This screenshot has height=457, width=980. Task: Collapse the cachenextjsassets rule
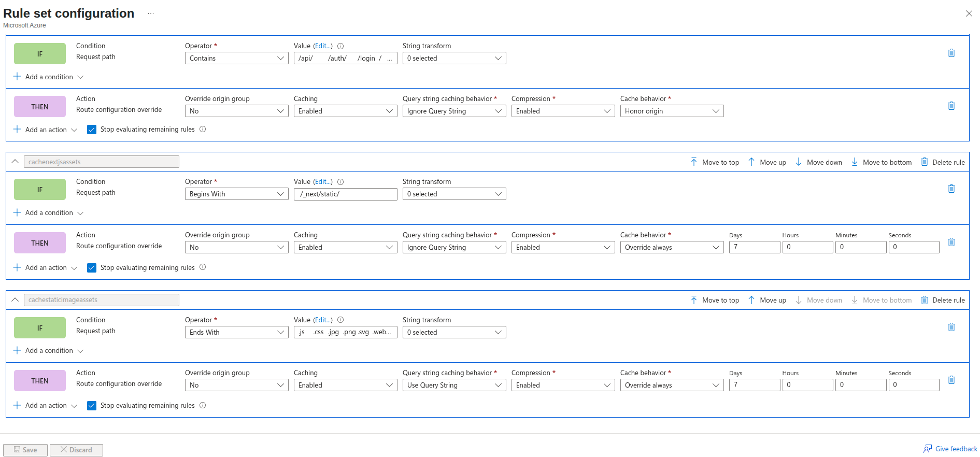(15, 162)
